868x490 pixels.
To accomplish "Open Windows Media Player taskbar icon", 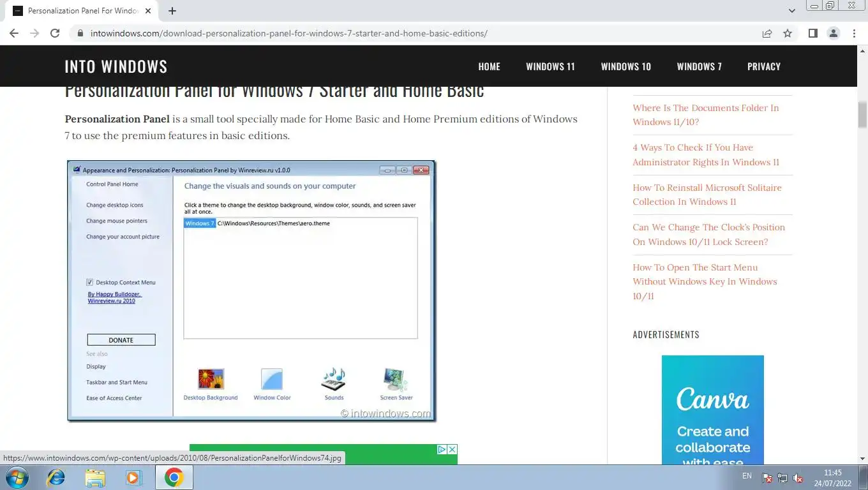I will click(x=133, y=477).
